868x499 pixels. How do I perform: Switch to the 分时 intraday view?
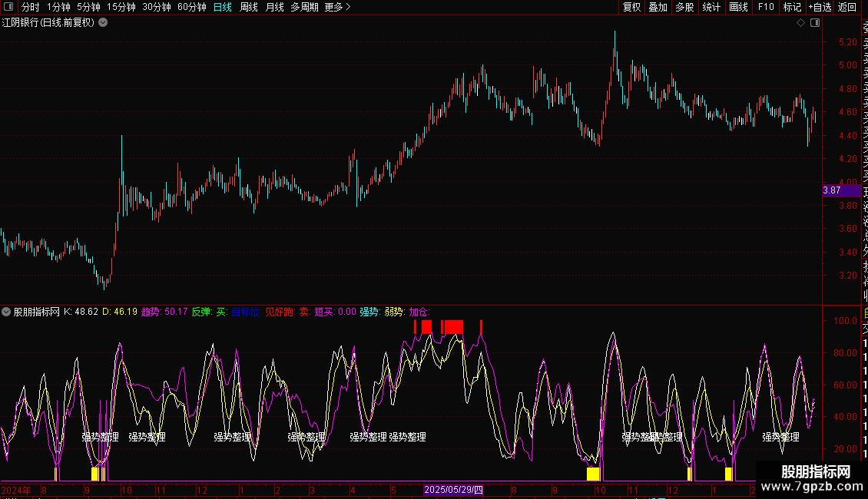(31, 7)
